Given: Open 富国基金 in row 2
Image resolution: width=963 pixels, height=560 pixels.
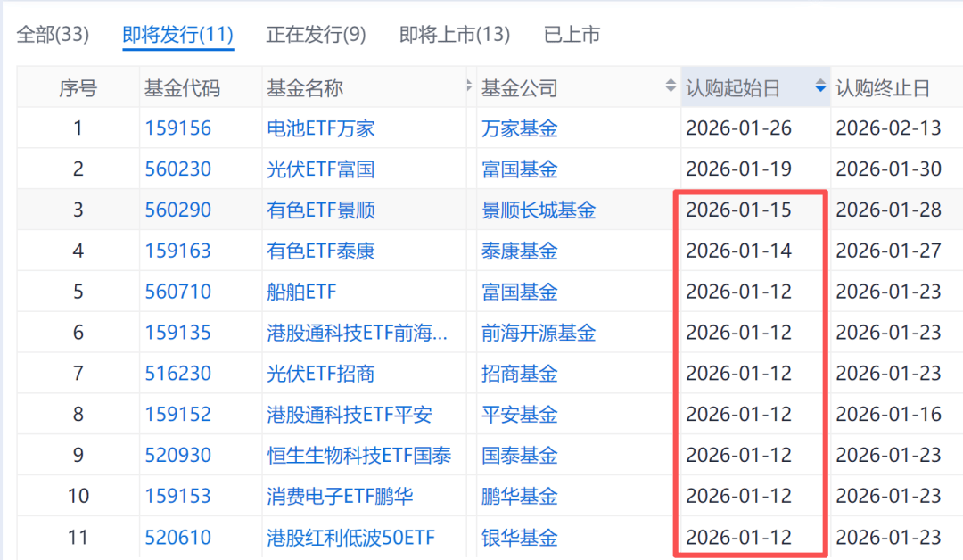Looking at the screenshot, I should pyautogui.click(x=520, y=169).
